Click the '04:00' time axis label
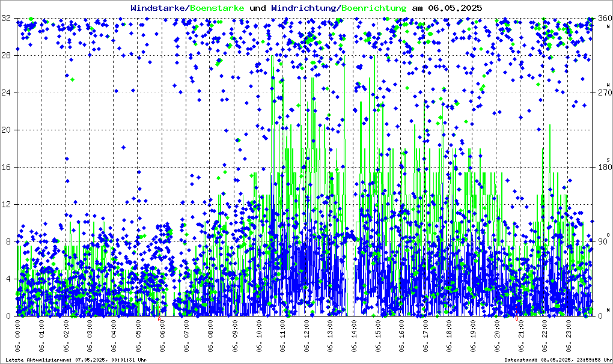Image resolution: width=613 pixels, height=364 pixels. coord(114,329)
